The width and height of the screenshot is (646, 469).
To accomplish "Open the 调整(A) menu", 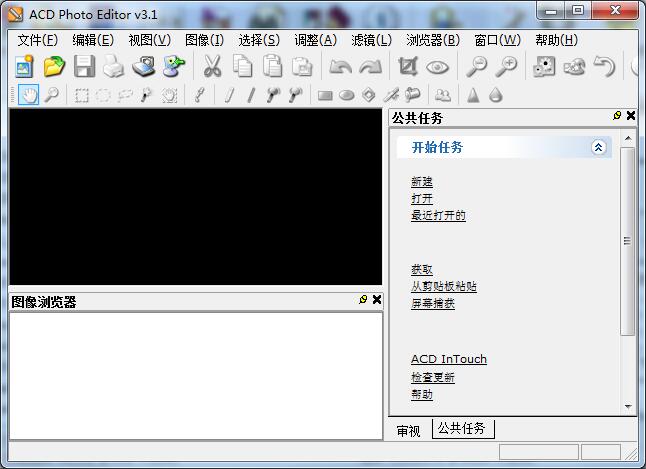I will coord(316,40).
